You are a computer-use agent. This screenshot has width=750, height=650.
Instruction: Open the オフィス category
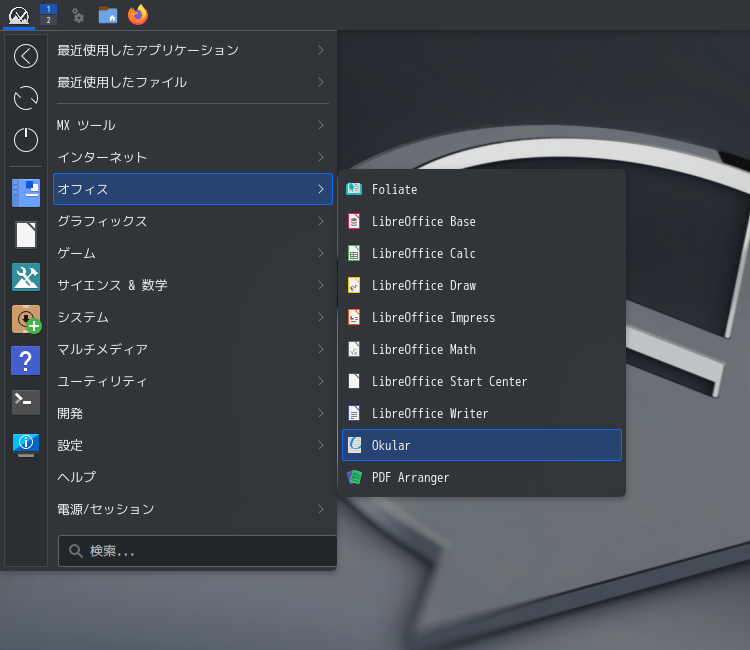click(x=193, y=189)
